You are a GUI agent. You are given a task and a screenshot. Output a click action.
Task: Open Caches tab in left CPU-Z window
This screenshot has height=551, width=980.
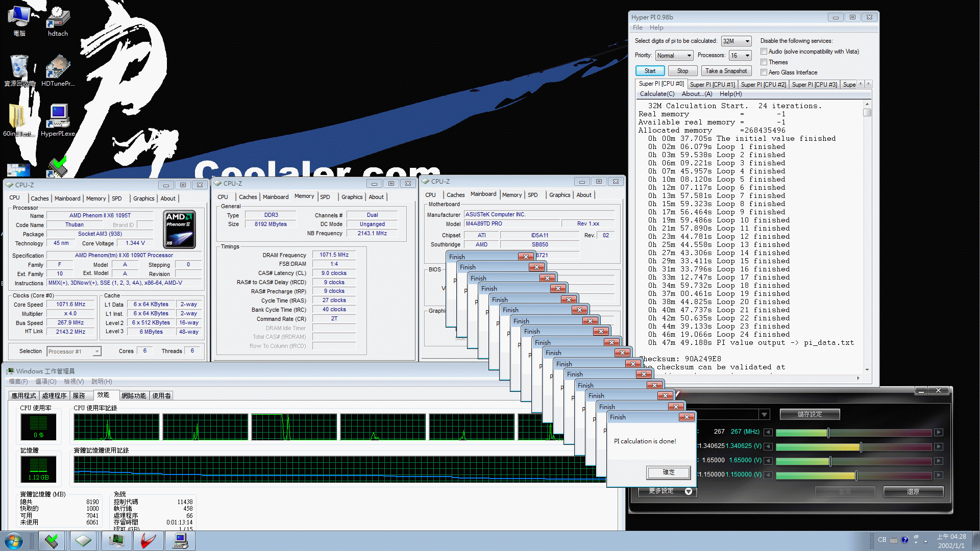pos(40,198)
